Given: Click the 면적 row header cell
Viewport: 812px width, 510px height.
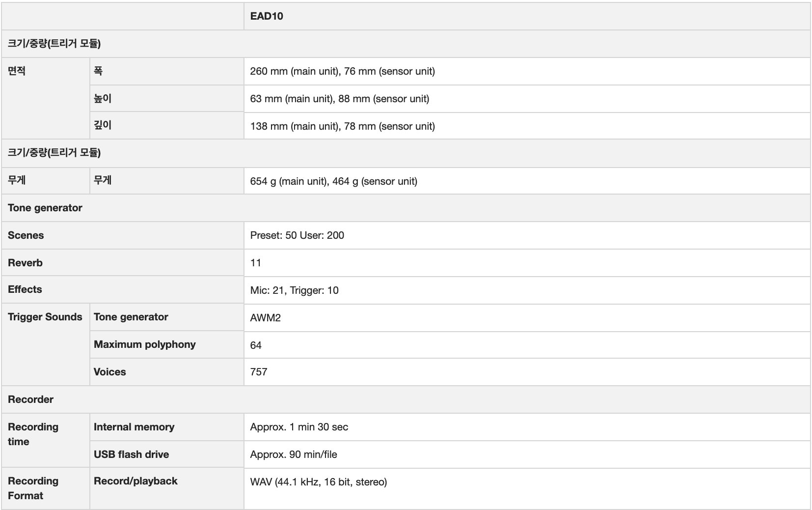Looking at the screenshot, I should (x=17, y=71).
